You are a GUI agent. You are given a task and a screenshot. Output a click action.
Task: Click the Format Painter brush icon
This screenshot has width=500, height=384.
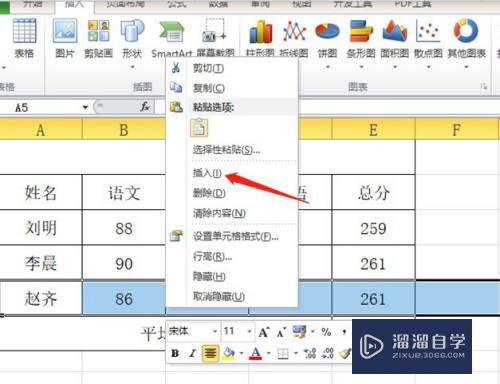point(345,353)
